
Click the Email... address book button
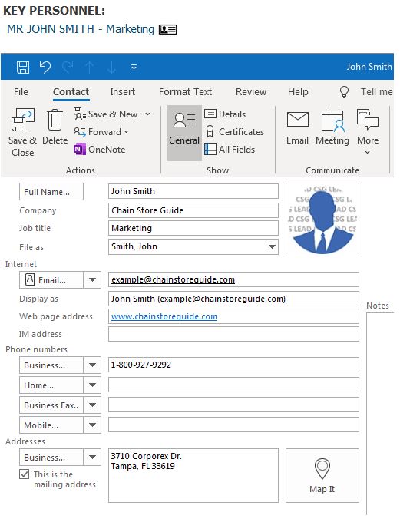(51, 280)
